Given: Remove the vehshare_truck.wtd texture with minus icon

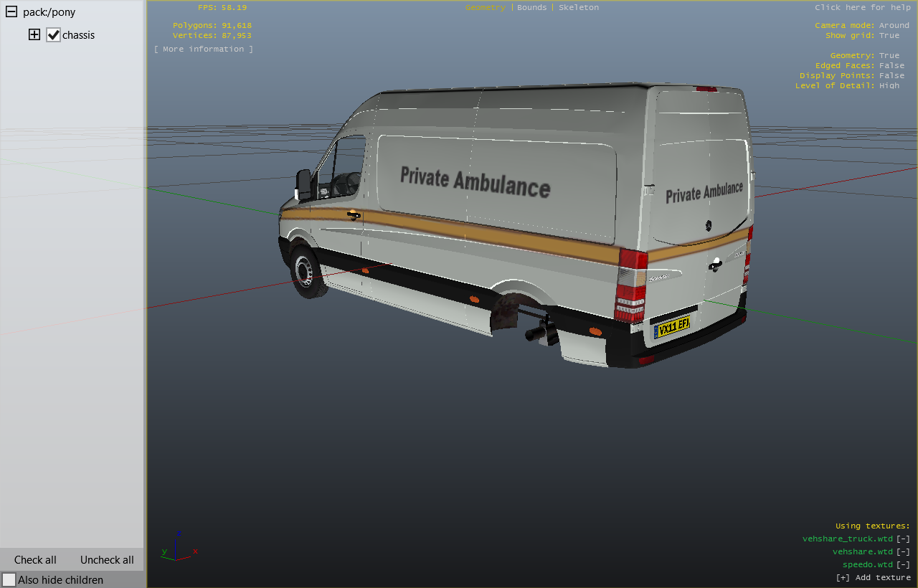Looking at the screenshot, I should tap(903, 539).
